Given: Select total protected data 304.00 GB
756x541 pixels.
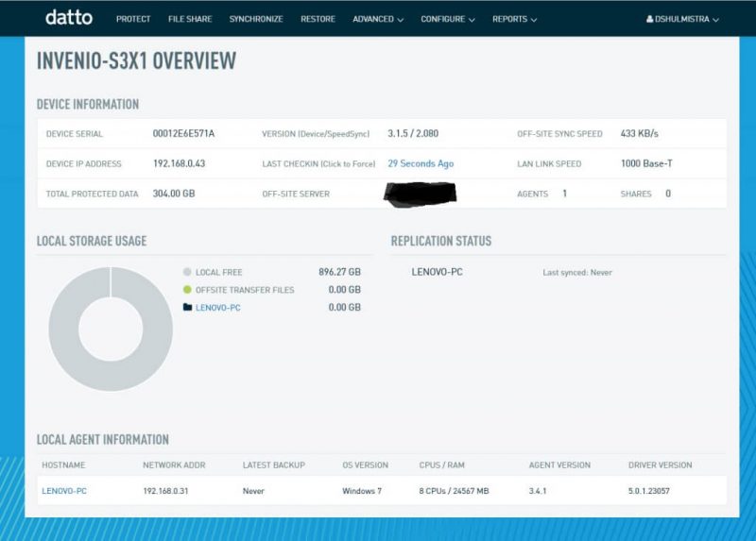Looking at the screenshot, I should coord(174,194).
